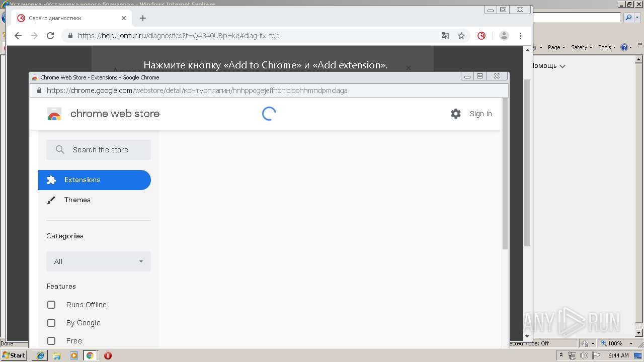Click the web store page vertical scrollbar
The image size is (644, 362).
(505, 174)
